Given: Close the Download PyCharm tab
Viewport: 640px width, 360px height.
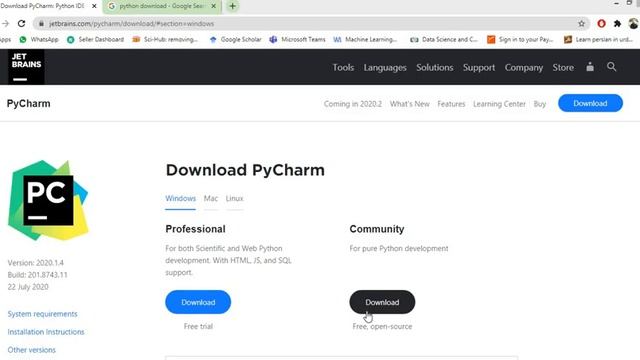Looking at the screenshot, I should (94, 6).
